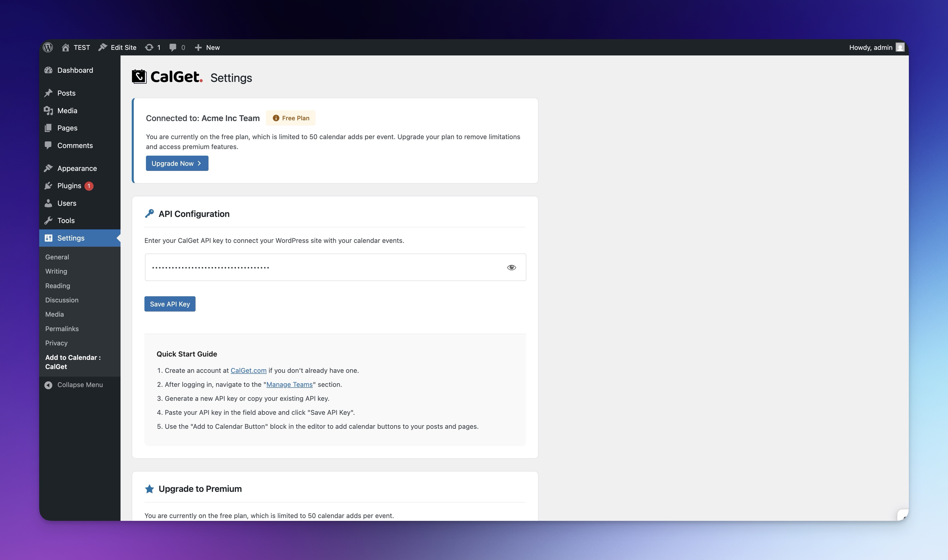This screenshot has height=560, width=948.
Task: Go to Reading settings submenu
Action: click(x=58, y=286)
